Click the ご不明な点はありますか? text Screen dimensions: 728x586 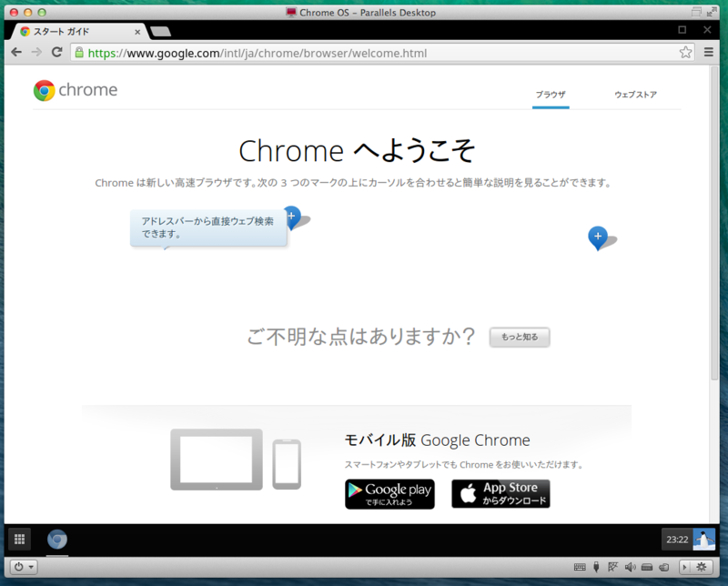coord(360,336)
